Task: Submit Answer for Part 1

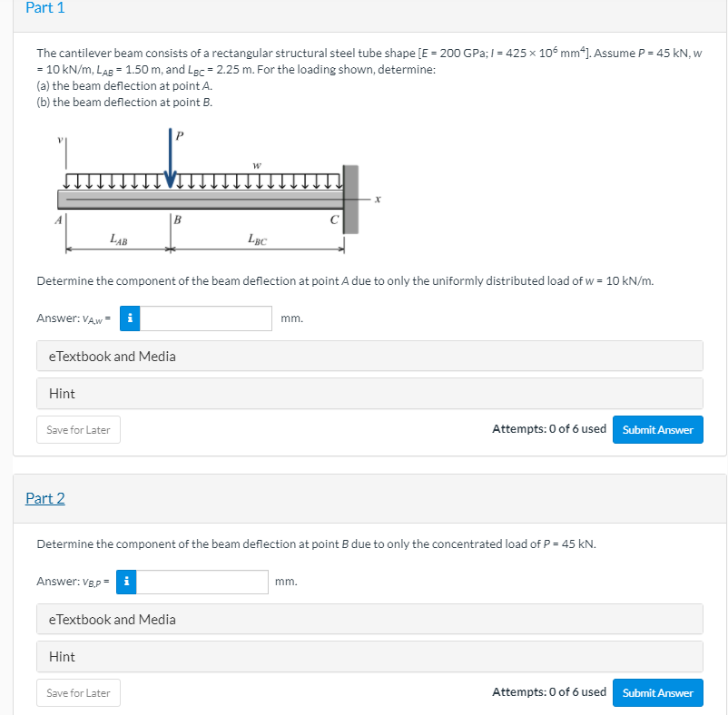Action: tap(657, 429)
